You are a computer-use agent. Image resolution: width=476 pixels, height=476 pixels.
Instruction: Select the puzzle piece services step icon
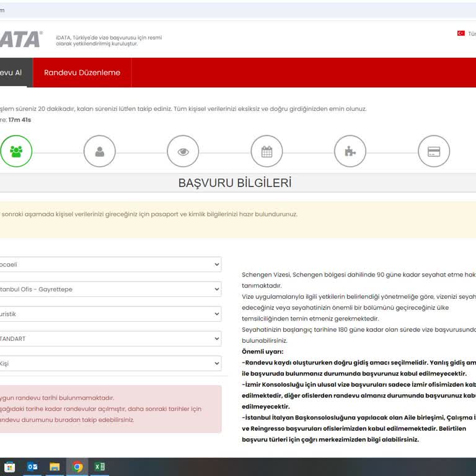(x=350, y=151)
